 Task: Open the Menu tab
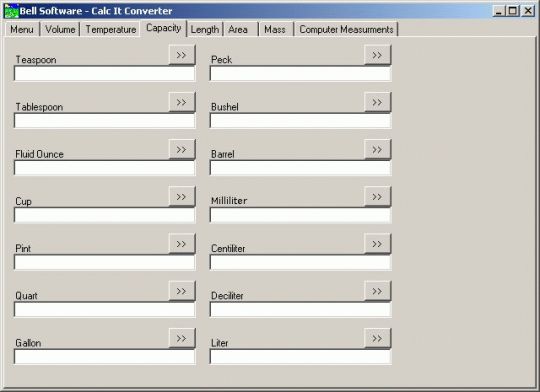[22, 29]
